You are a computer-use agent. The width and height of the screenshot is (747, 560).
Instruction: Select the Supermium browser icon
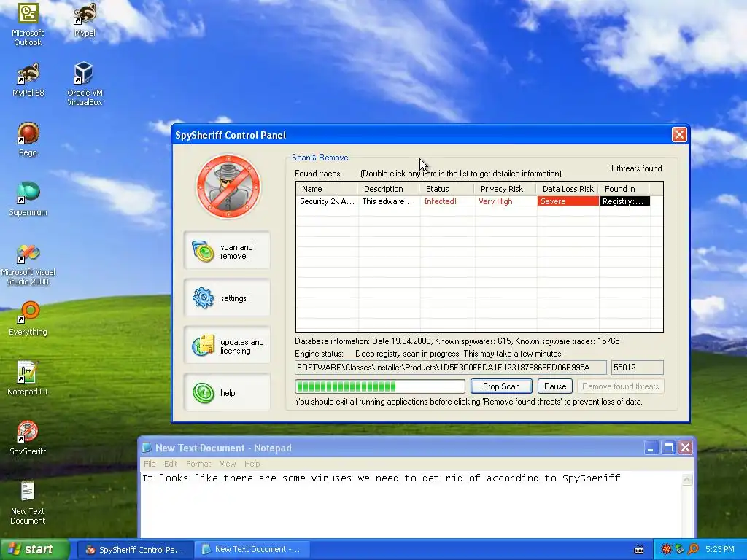pos(28,199)
